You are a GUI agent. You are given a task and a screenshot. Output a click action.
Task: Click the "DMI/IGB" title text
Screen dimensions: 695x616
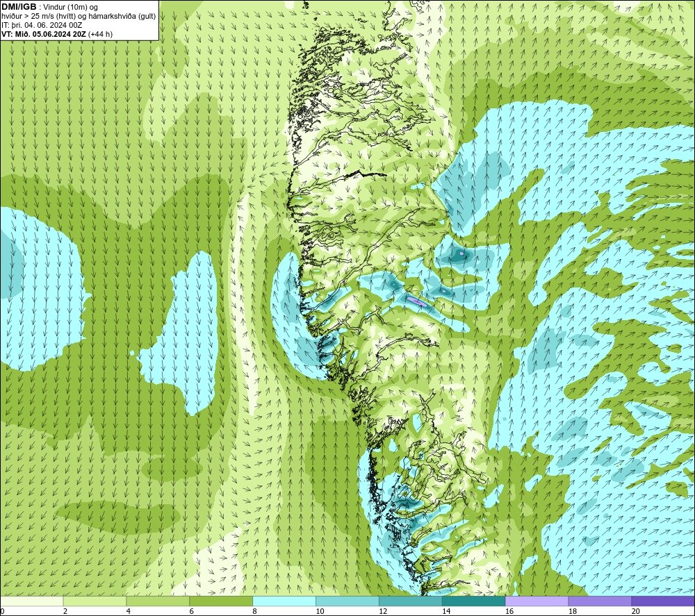tap(19, 7)
